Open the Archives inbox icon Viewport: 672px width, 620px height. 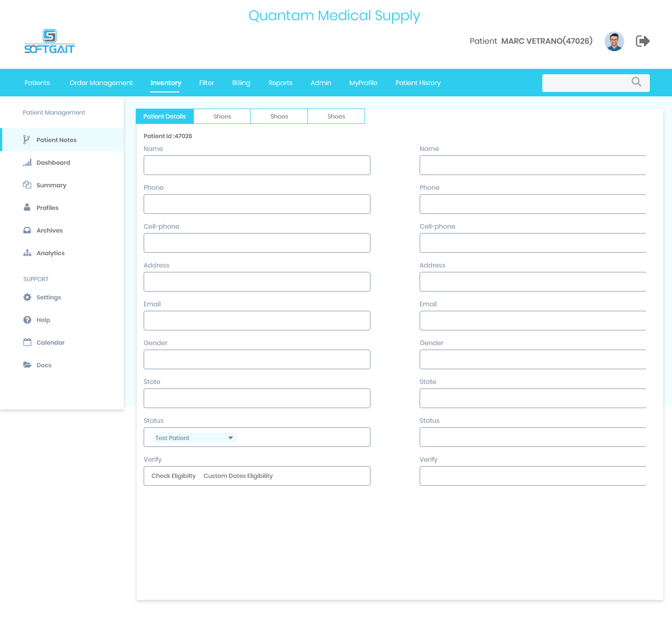click(x=27, y=230)
